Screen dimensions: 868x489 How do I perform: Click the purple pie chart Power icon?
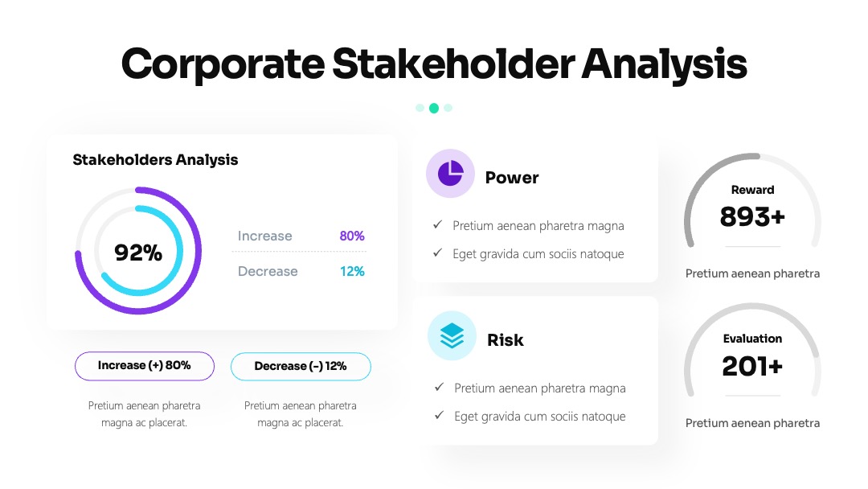coord(450,174)
